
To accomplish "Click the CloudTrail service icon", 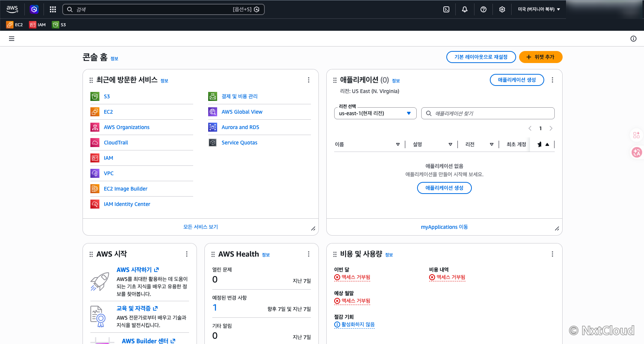I will [x=95, y=143].
